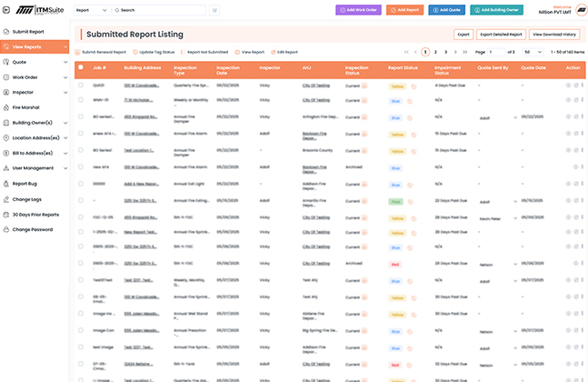Select the checkbox for Test01Test row
Screen dimensions: 588x382
[x=81, y=280]
